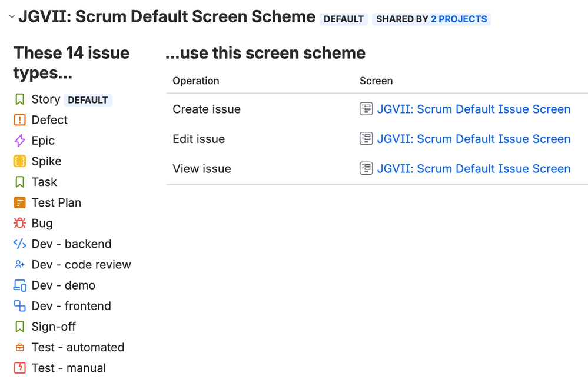Collapse the JGVII Scrum Default Screen Scheme section
Viewport: 588px width, 386px height.
pyautogui.click(x=12, y=16)
